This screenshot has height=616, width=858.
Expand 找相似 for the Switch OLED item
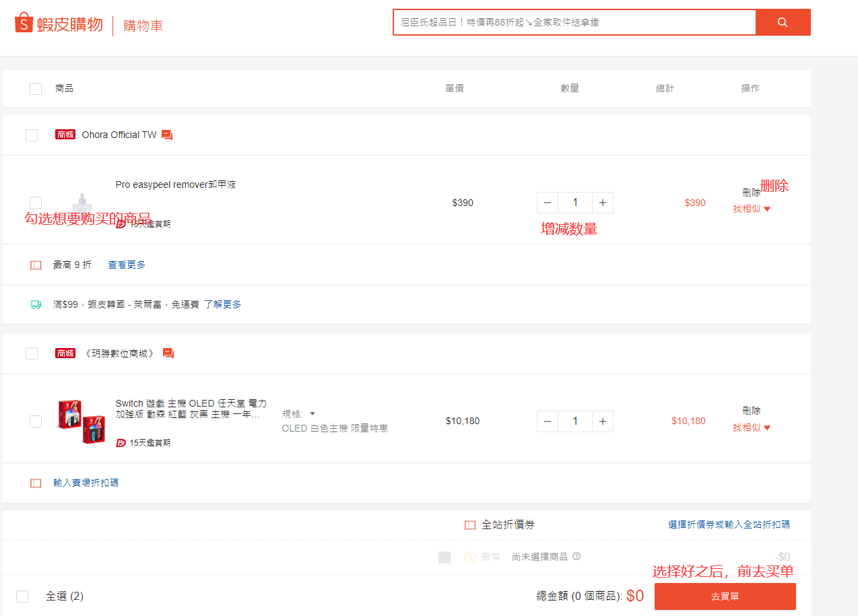pos(752,427)
